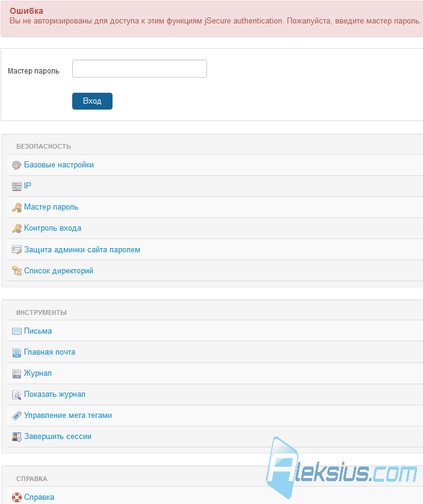Click the key icon beside Контроль входа
Viewport: 423px width, 504px height.
pos(16,229)
